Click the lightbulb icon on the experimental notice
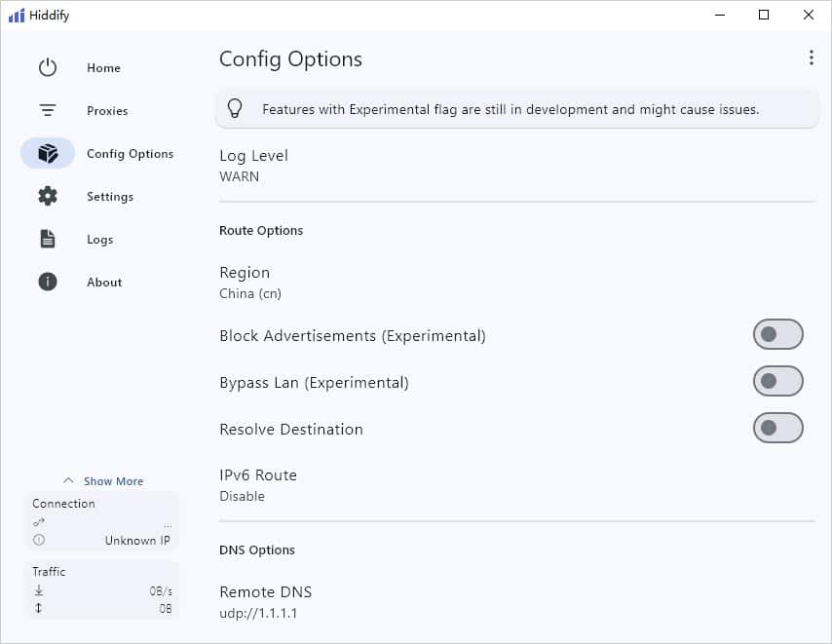Image resolution: width=832 pixels, height=644 pixels. click(235, 108)
